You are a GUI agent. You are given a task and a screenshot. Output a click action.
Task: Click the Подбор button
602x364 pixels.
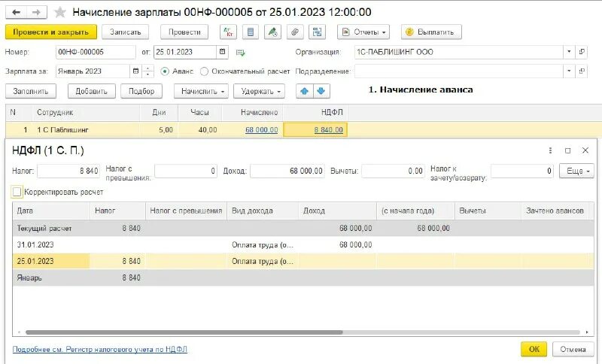click(141, 91)
